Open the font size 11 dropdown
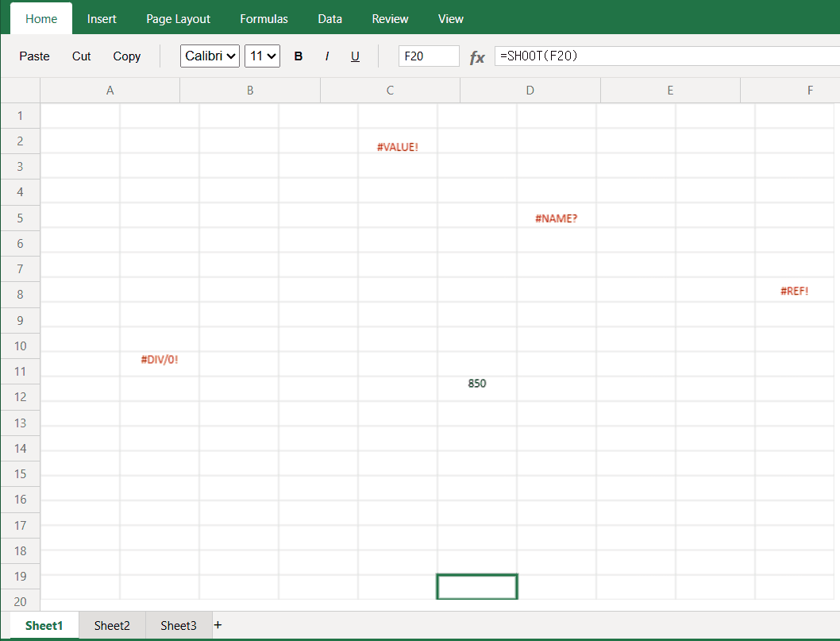This screenshot has height=641, width=840. coord(262,56)
